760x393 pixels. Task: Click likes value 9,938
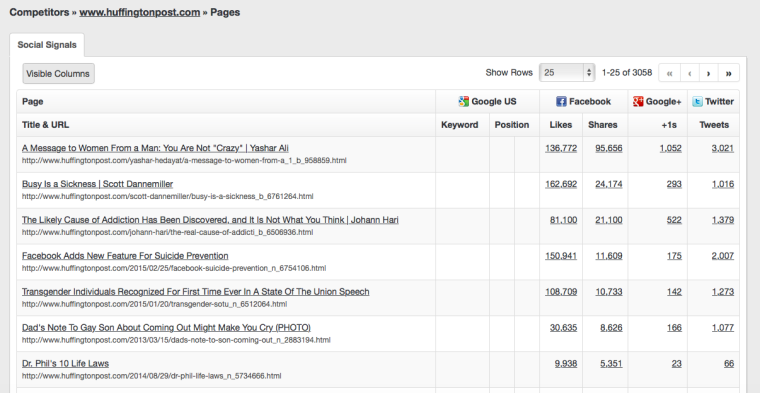click(566, 363)
